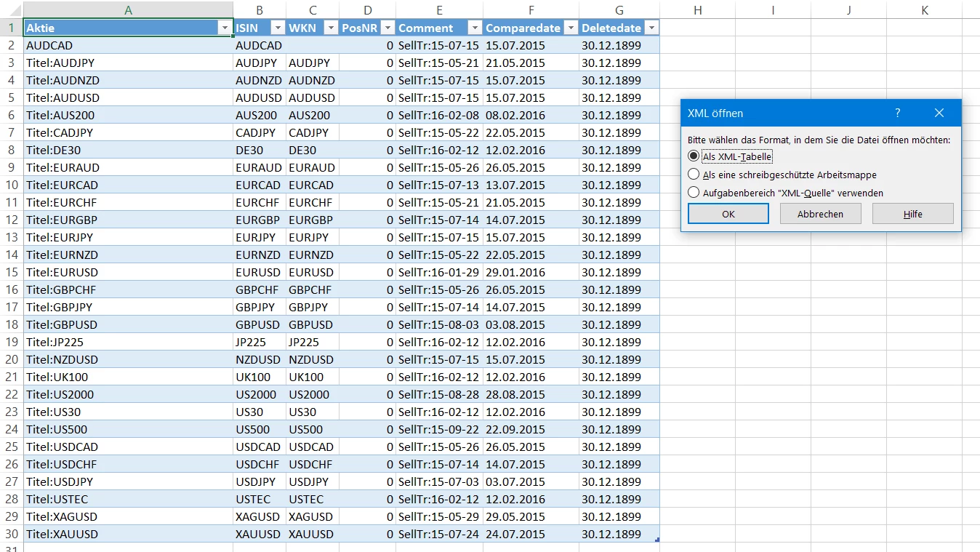Image resolution: width=980 pixels, height=552 pixels.
Task: Click cell containing 'Titel:XAUUSD'
Action: tap(129, 534)
